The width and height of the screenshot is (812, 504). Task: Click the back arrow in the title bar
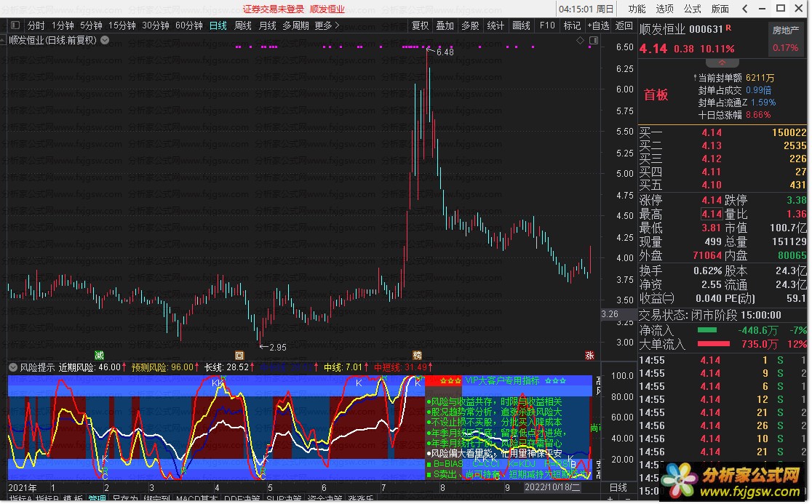744,8
